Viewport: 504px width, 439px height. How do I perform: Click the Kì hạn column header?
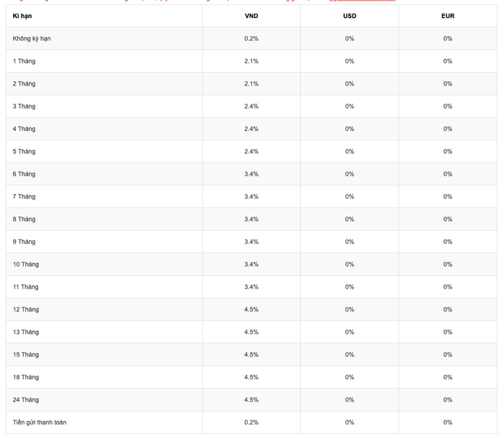coord(22,16)
